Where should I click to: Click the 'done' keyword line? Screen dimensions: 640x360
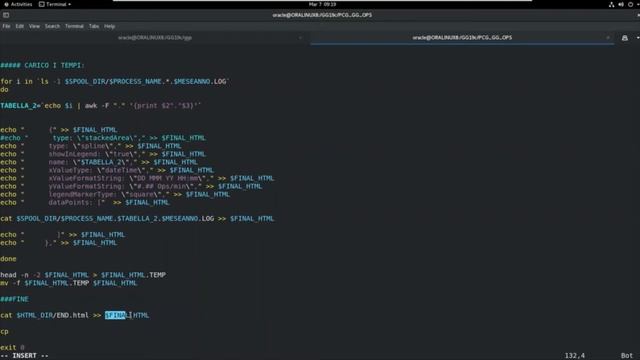point(8,259)
